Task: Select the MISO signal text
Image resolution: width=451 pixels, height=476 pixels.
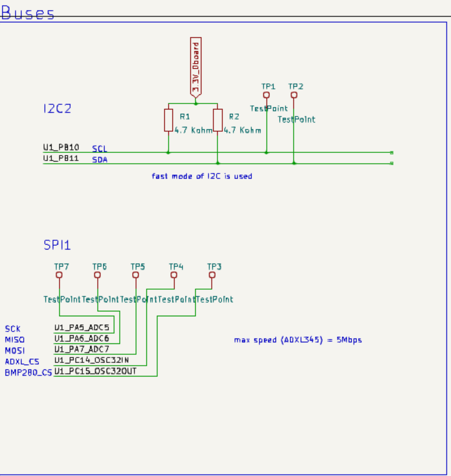Action: point(15,340)
